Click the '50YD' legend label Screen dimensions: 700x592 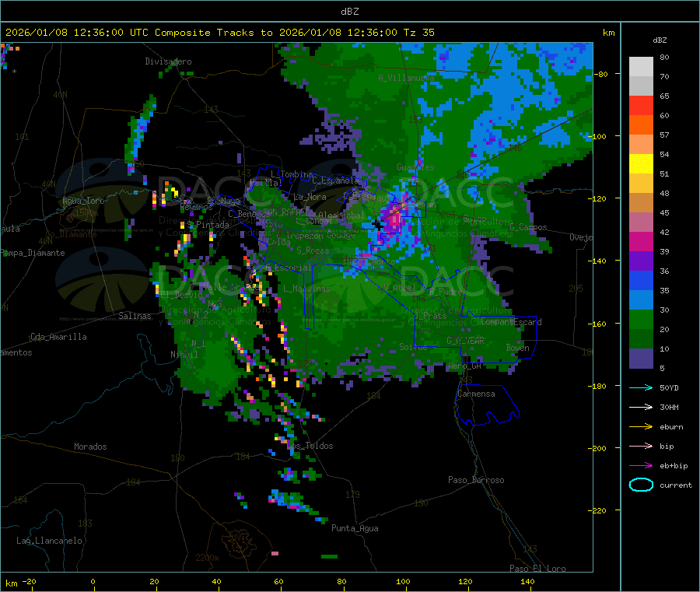click(669, 387)
